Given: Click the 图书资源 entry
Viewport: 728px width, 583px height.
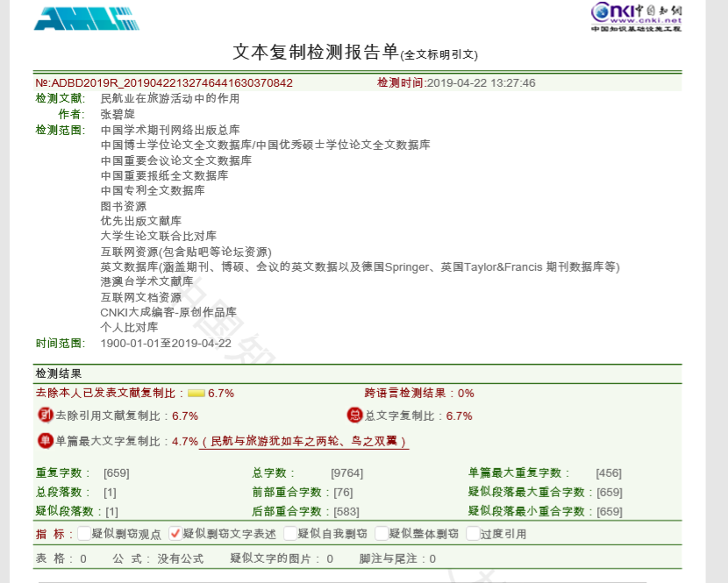Looking at the screenshot, I should 124,206.
